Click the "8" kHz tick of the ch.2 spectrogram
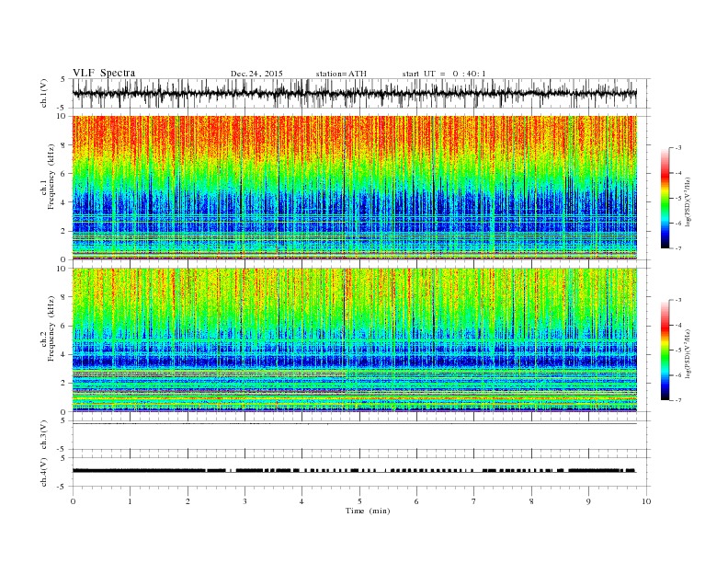 63,297
